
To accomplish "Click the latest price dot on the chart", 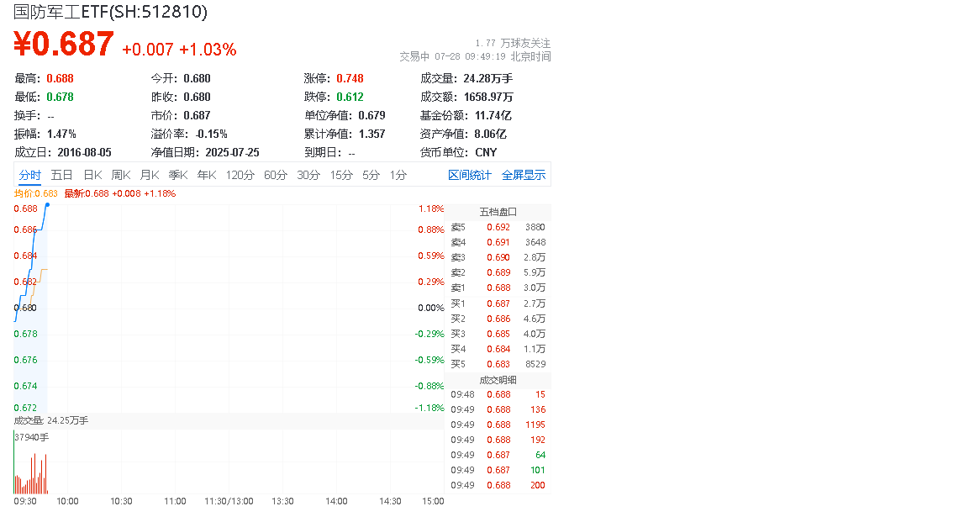I will (48, 205).
